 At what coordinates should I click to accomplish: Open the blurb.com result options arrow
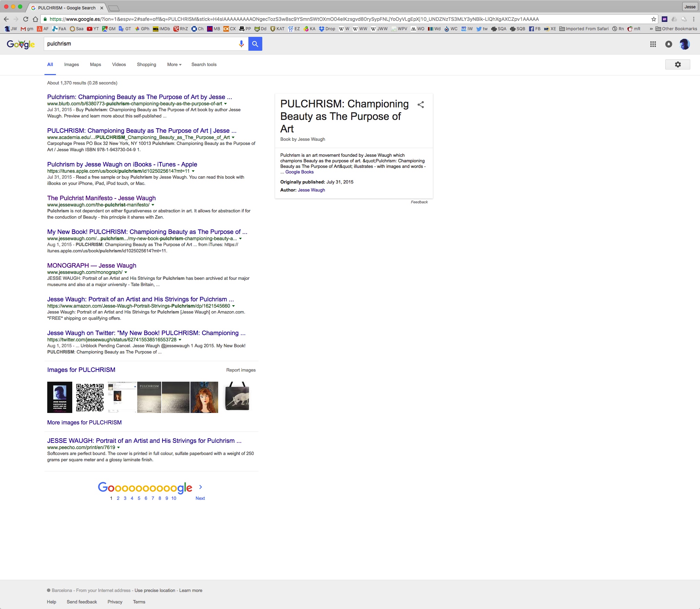[225, 104]
